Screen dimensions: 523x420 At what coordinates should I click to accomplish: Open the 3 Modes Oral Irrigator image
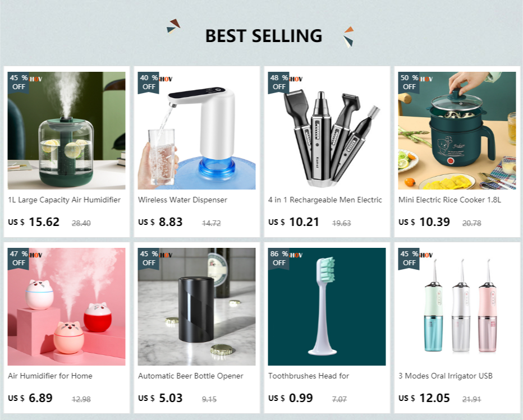(x=457, y=306)
